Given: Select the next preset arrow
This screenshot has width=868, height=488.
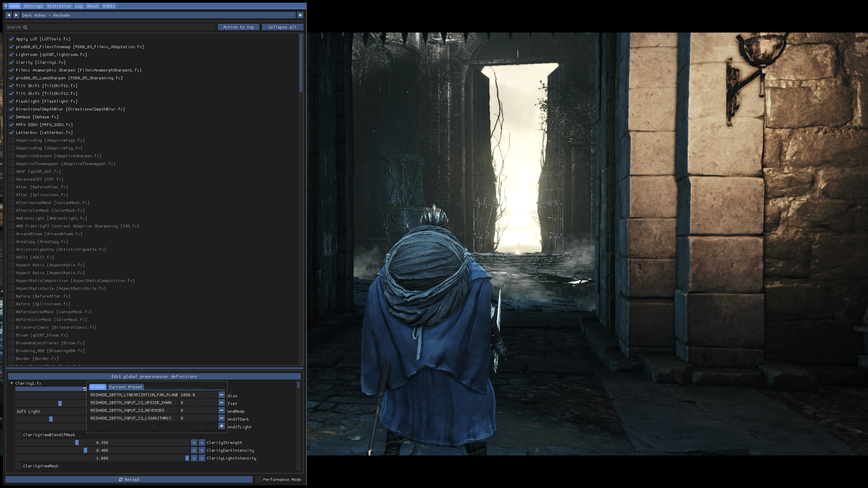Looking at the screenshot, I should pyautogui.click(x=16, y=15).
